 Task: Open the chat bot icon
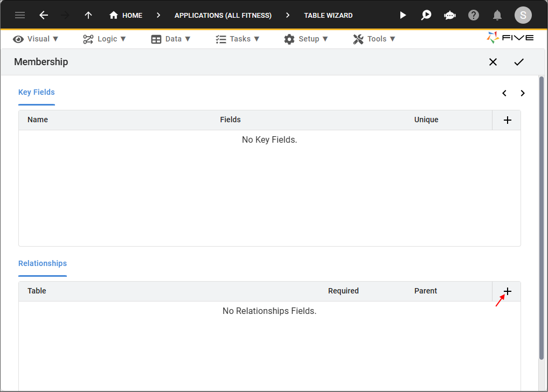[450, 15]
